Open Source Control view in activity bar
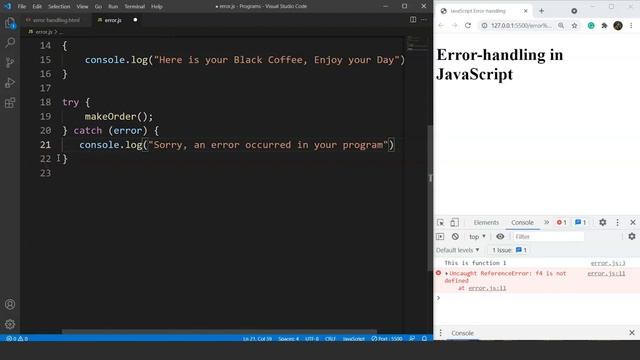 pyautogui.click(x=10, y=62)
